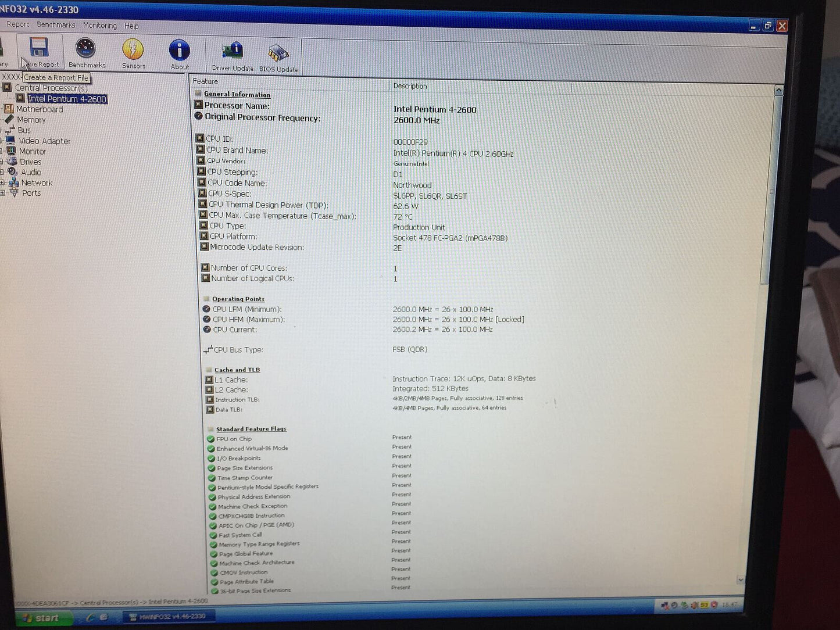840x630 pixels.
Task: Click the scrollbar up arrow
Action: [x=778, y=91]
